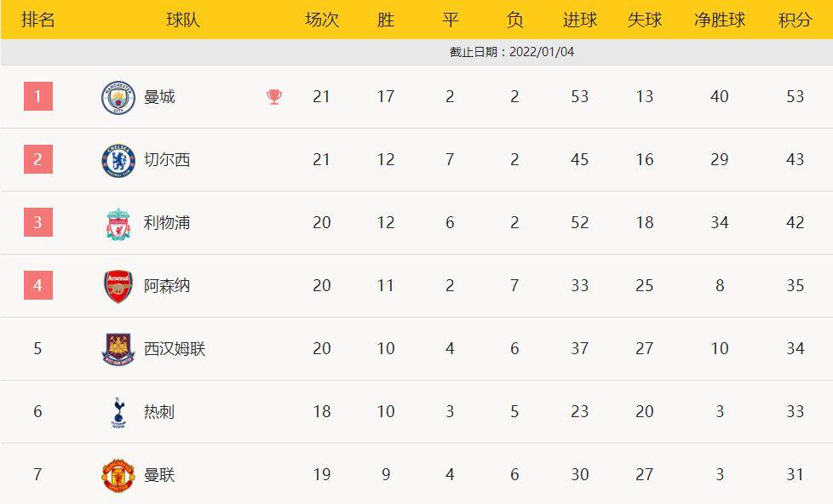The image size is (833, 504).
Task: Sort by the 净胜球 column header
Action: (720, 20)
